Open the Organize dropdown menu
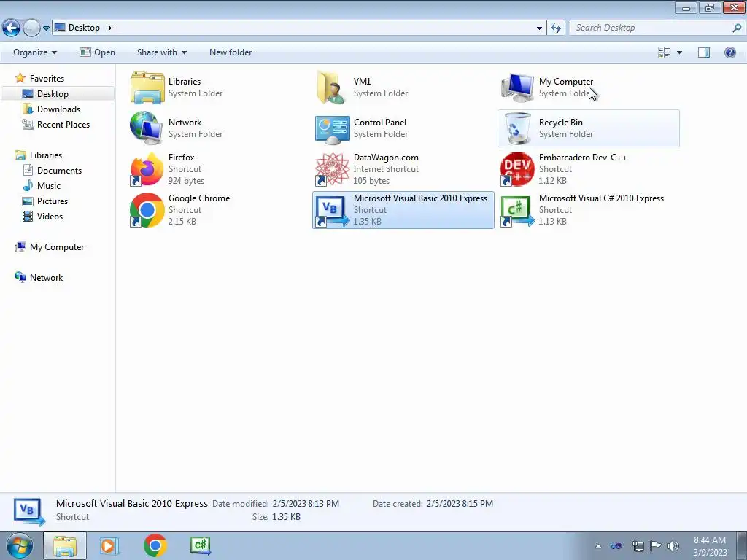 (35, 52)
